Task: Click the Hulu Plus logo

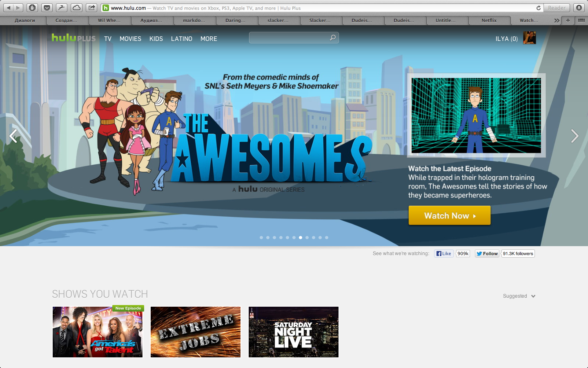Action: [x=73, y=38]
